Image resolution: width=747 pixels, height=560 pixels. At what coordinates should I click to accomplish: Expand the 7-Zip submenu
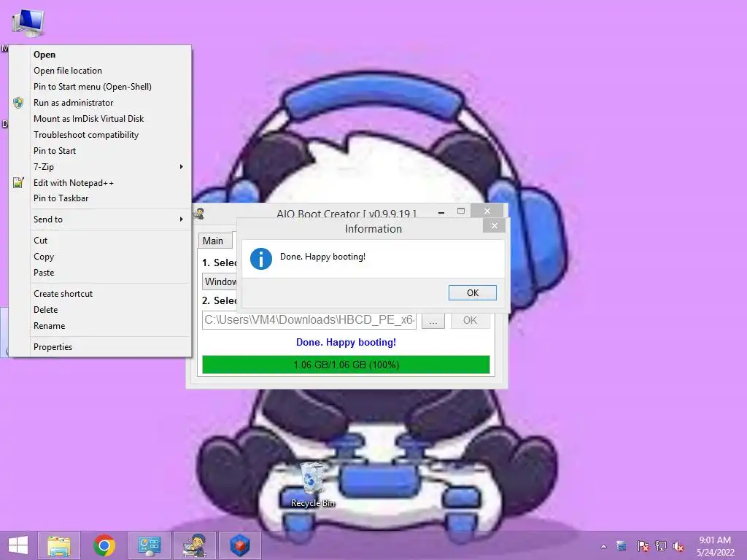101,167
